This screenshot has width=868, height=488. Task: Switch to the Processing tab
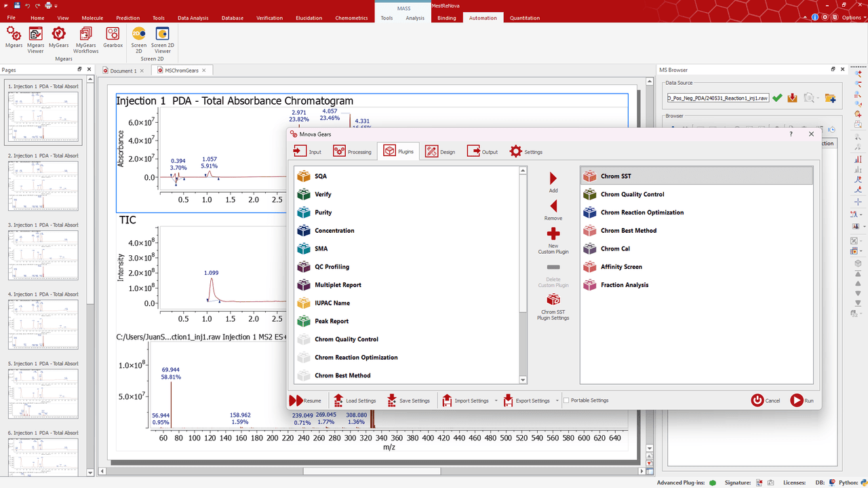click(352, 151)
